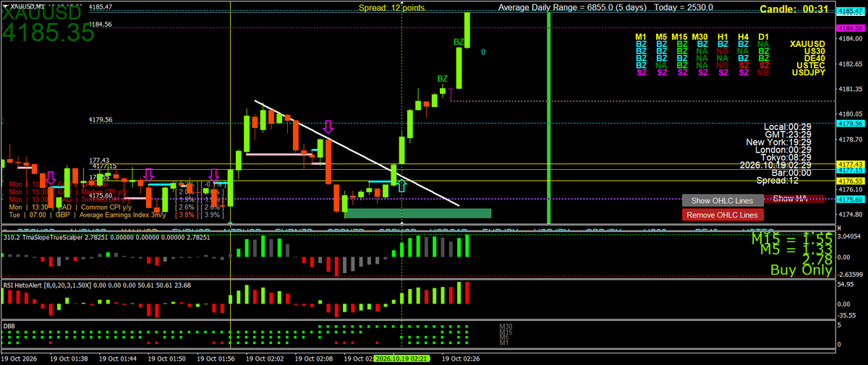Click the RSI HistoAlert indicator label

click(x=98, y=285)
